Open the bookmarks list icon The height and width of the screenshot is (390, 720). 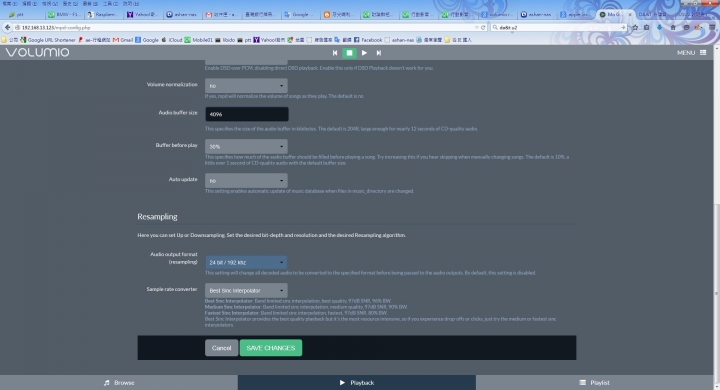click(647, 28)
